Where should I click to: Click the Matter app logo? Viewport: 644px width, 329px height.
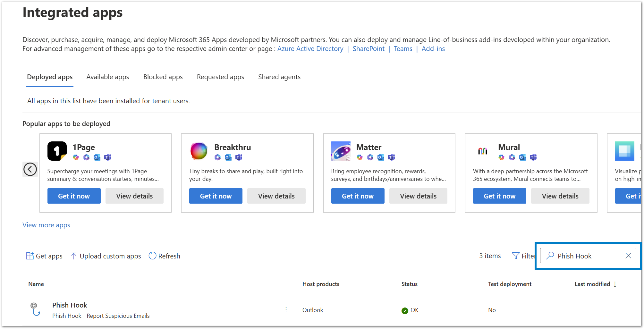(x=341, y=151)
